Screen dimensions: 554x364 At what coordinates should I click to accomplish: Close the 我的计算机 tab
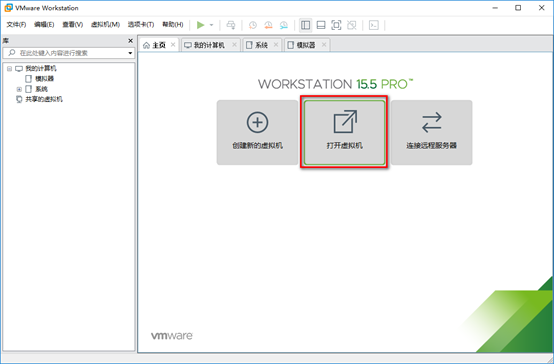[234, 45]
